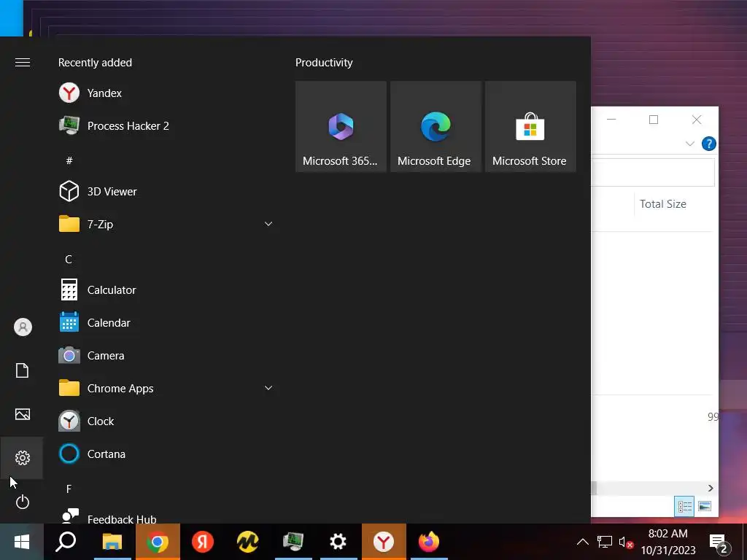The width and height of the screenshot is (747, 560).
Task: Click the 'Recently added' heading
Action: coord(95,63)
